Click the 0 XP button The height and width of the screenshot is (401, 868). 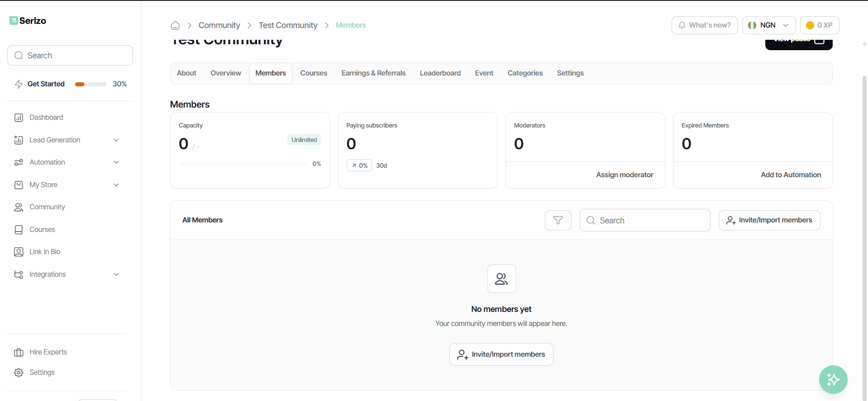(x=820, y=25)
